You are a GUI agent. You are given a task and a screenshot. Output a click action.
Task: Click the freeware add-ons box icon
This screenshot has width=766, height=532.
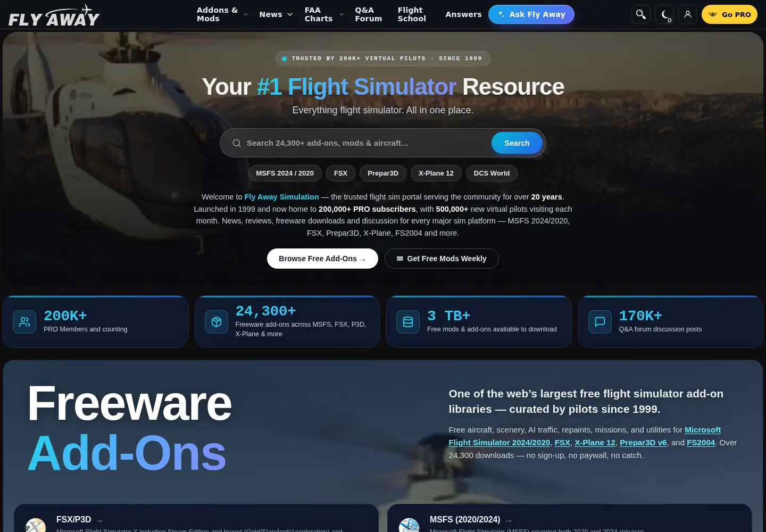pyautogui.click(x=217, y=322)
